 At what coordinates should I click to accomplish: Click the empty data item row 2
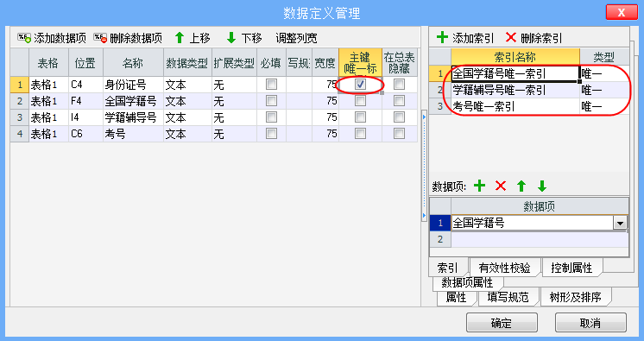[540, 239]
